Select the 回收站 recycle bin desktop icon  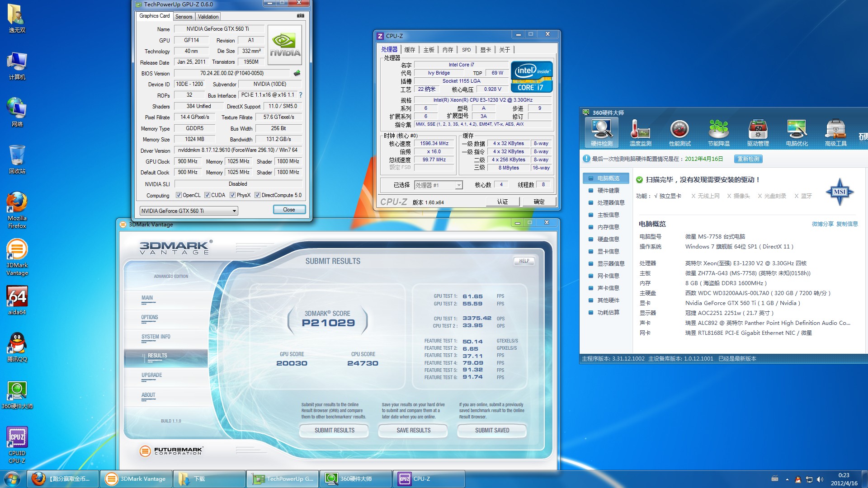point(17,160)
